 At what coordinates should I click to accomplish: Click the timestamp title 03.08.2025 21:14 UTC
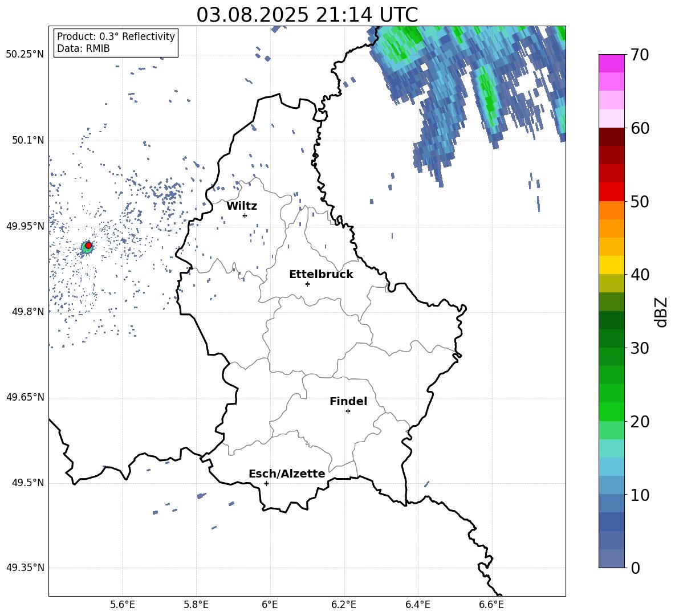tap(307, 15)
